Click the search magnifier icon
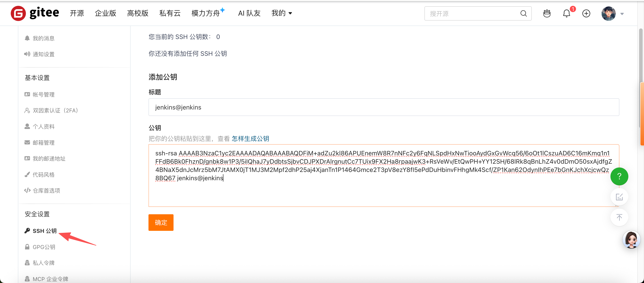Viewport: 644px width, 283px height. pyautogui.click(x=523, y=13)
